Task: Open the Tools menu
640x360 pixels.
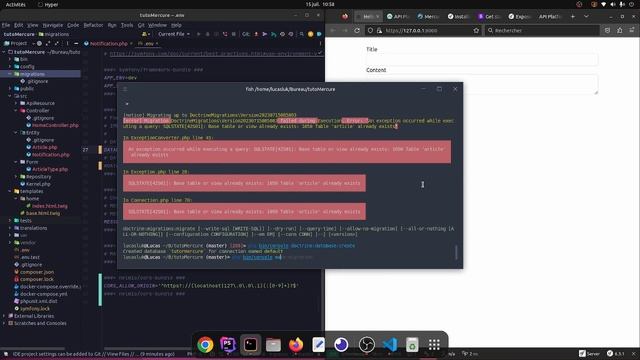Action: point(127,25)
